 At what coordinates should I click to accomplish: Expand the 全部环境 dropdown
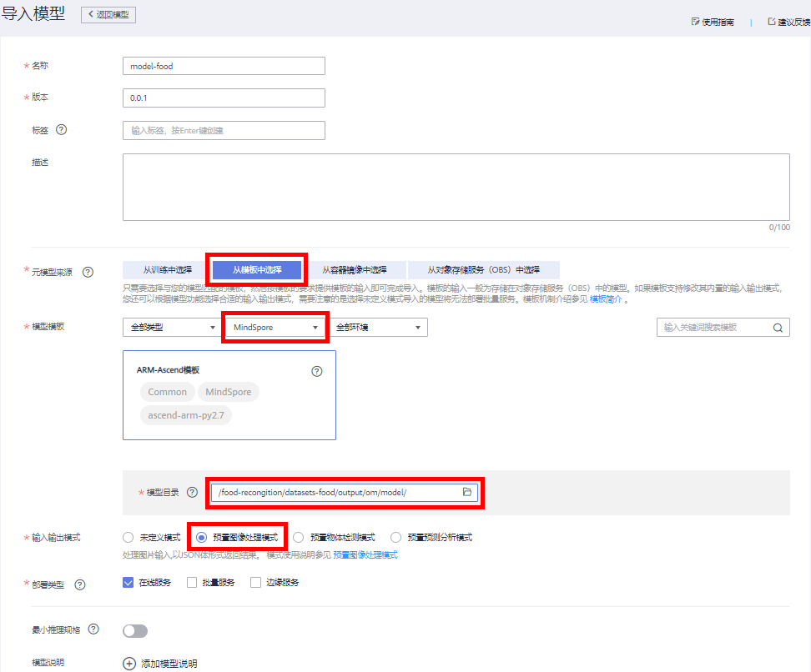pos(378,328)
